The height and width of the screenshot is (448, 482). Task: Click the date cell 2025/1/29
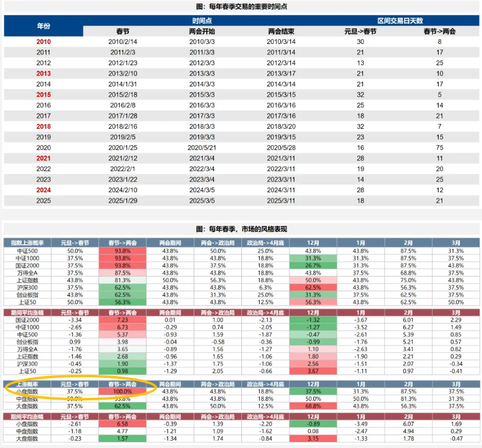123,201
